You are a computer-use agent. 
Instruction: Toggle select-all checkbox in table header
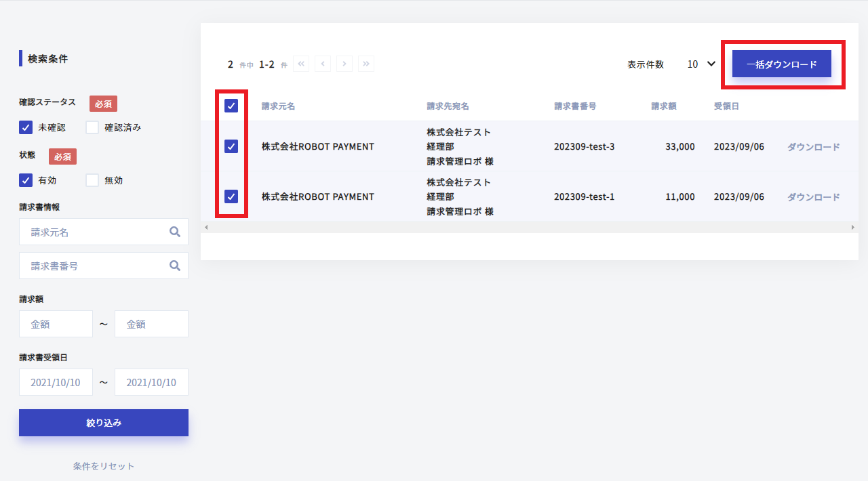point(231,106)
